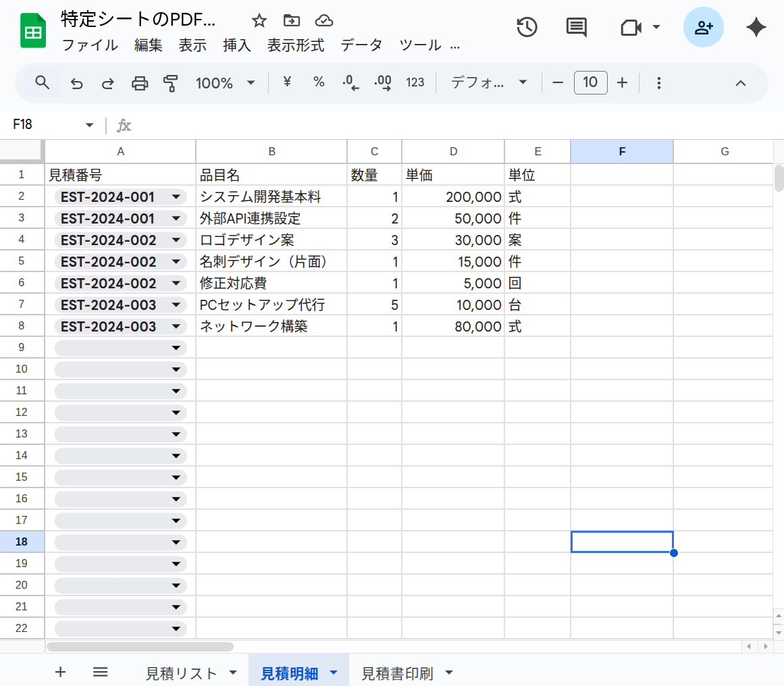Undo the last action
The width and height of the screenshot is (784, 686).
click(76, 83)
